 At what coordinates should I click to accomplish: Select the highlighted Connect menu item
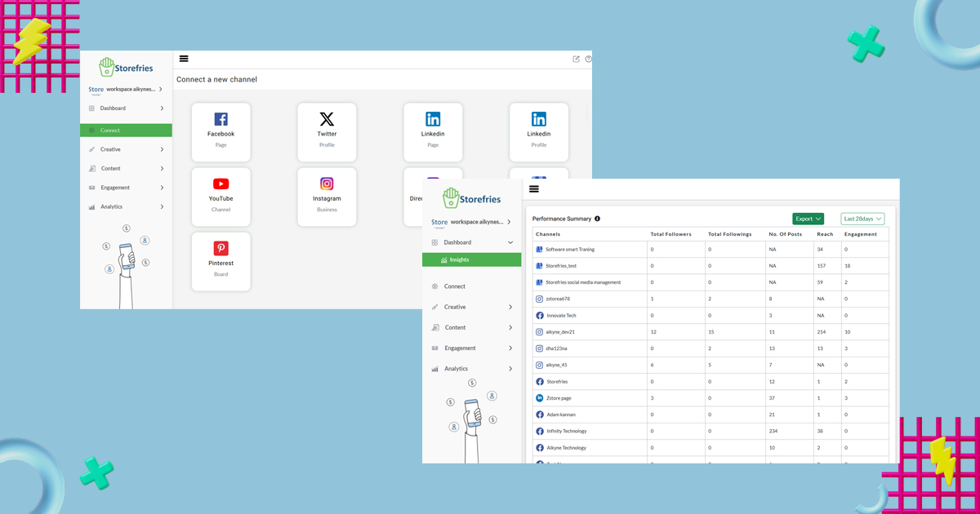(126, 131)
